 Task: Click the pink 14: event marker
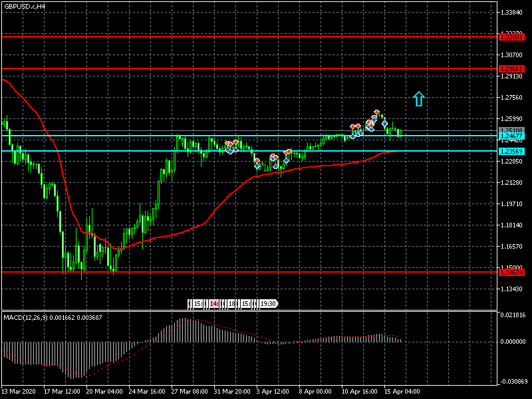(214, 304)
